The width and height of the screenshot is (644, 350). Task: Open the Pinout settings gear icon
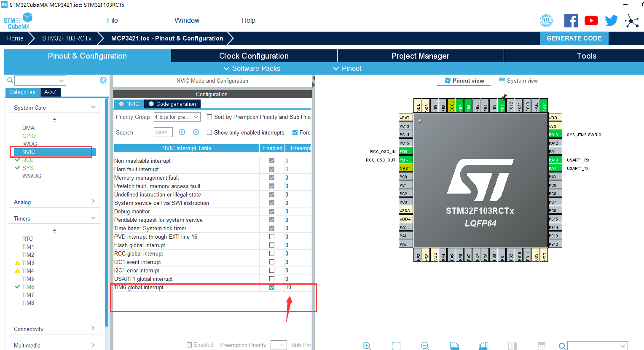coord(102,80)
